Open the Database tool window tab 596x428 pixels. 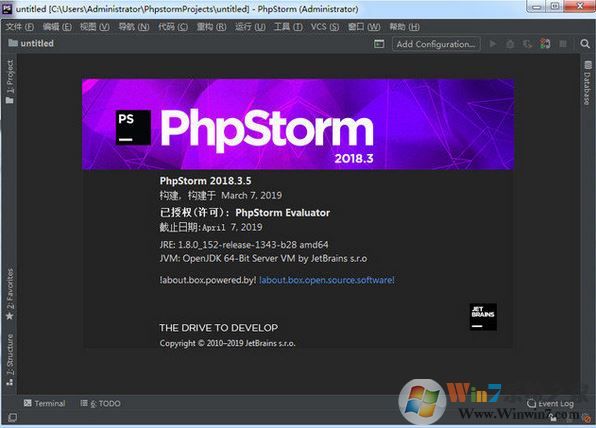point(588,82)
